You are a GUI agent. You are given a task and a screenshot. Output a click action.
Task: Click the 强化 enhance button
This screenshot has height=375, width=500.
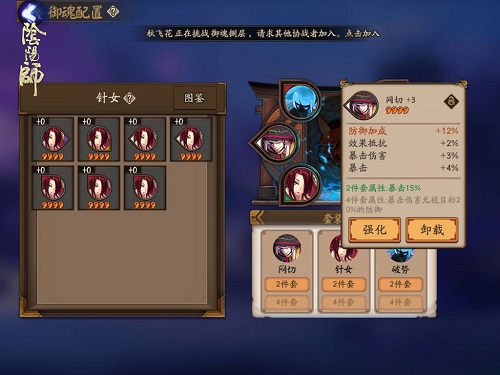(x=374, y=230)
